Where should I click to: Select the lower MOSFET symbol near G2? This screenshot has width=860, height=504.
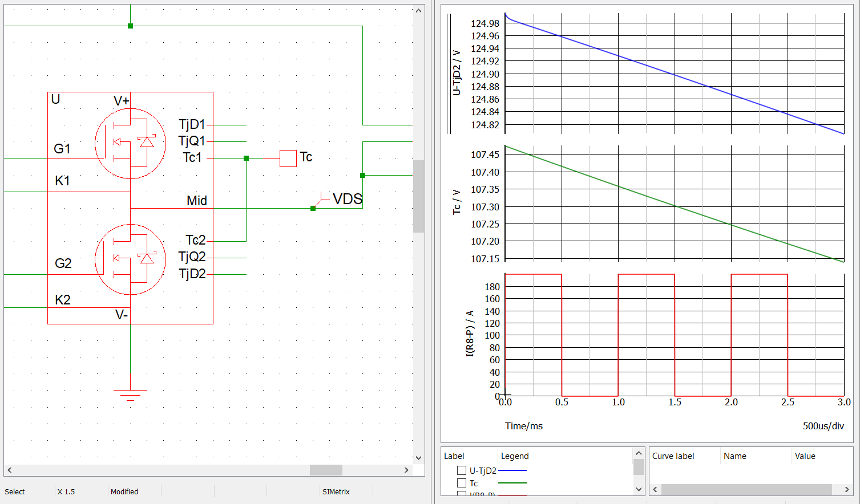[130, 259]
